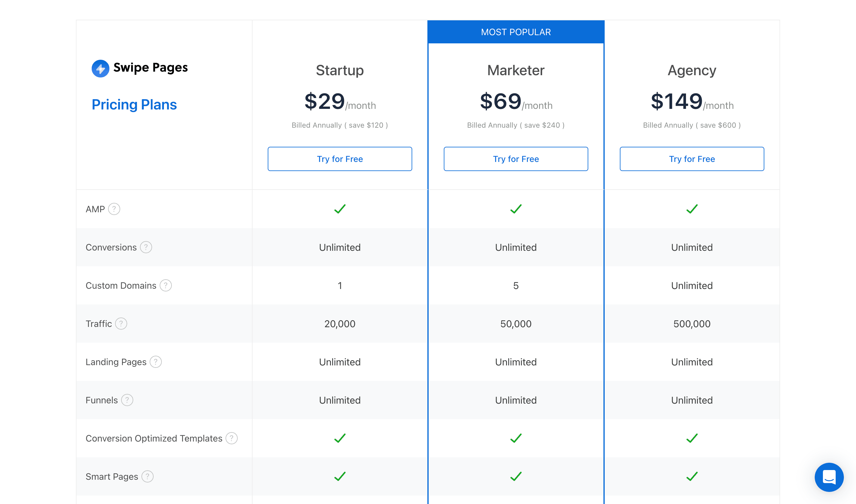Click 'Billed Annually ( save $600 )' text

[x=692, y=125]
